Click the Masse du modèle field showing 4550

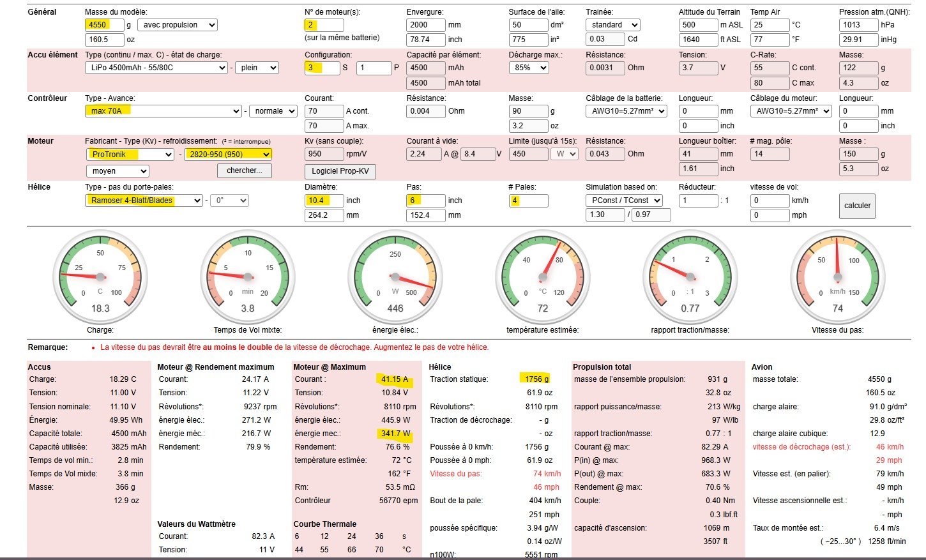coord(103,25)
